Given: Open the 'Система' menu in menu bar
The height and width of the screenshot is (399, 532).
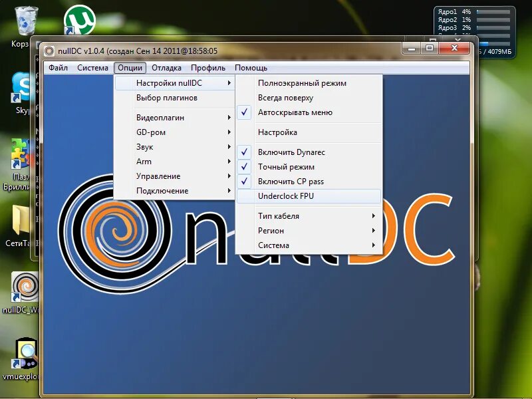Looking at the screenshot, I should click(x=92, y=68).
